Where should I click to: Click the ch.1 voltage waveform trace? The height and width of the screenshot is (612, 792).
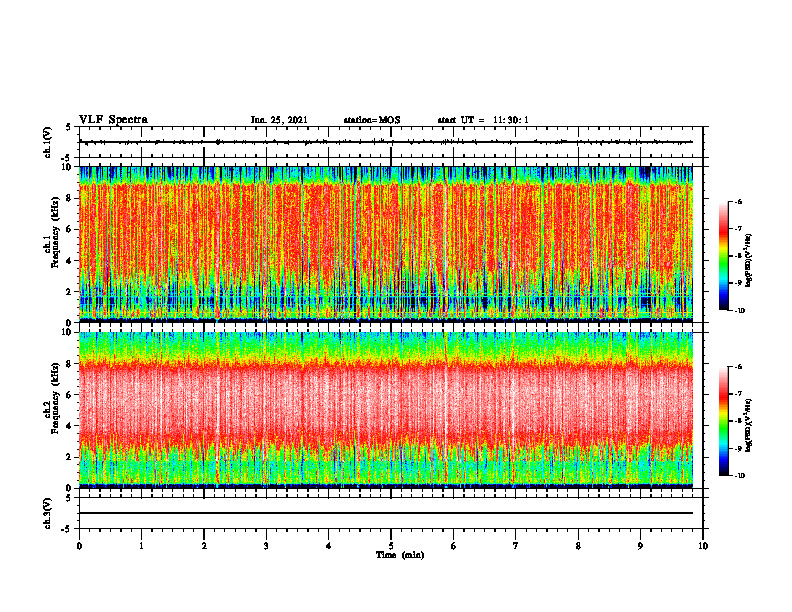pos(386,142)
